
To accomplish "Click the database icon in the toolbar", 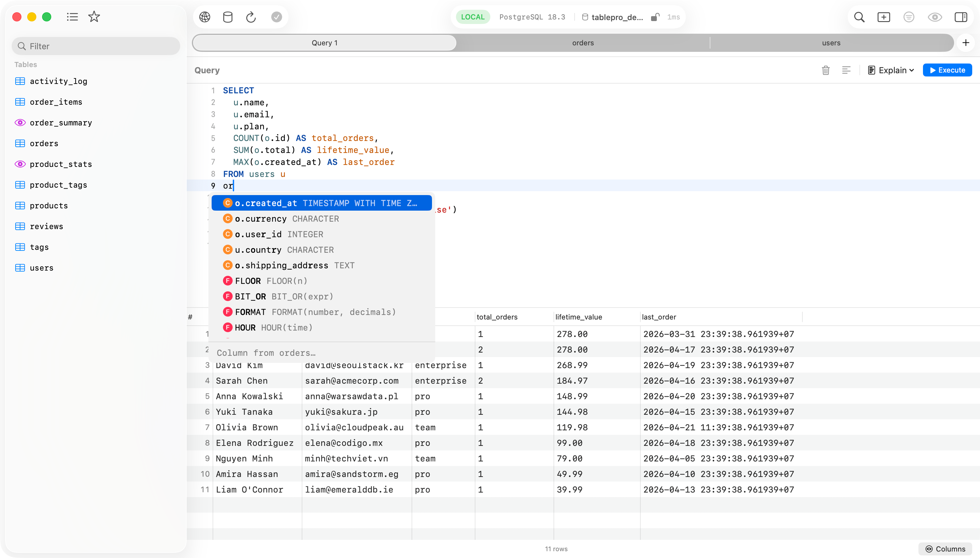I will click(227, 17).
